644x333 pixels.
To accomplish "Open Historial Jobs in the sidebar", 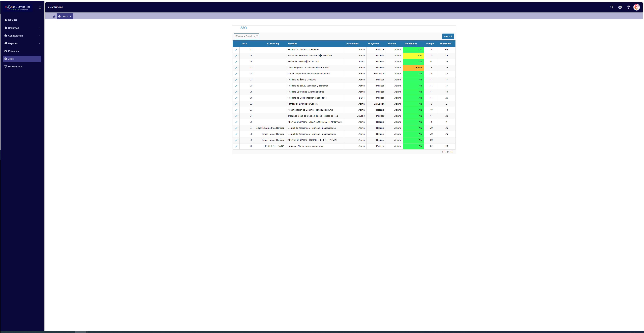I will pyautogui.click(x=15, y=67).
